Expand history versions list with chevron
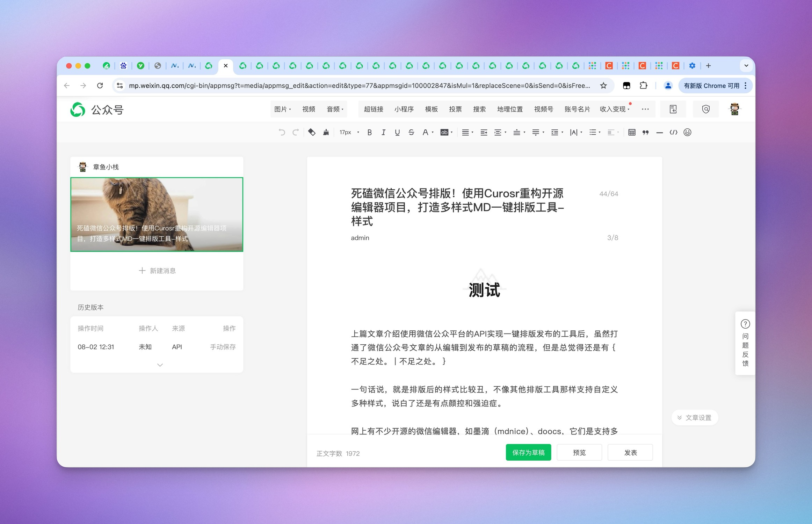 pyautogui.click(x=160, y=365)
